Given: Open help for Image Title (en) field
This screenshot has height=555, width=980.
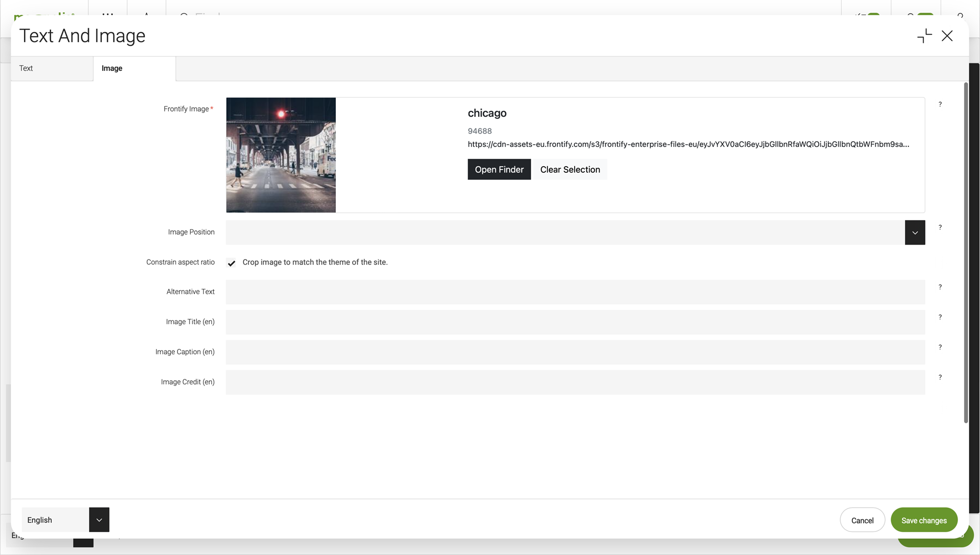Looking at the screenshot, I should (x=940, y=317).
